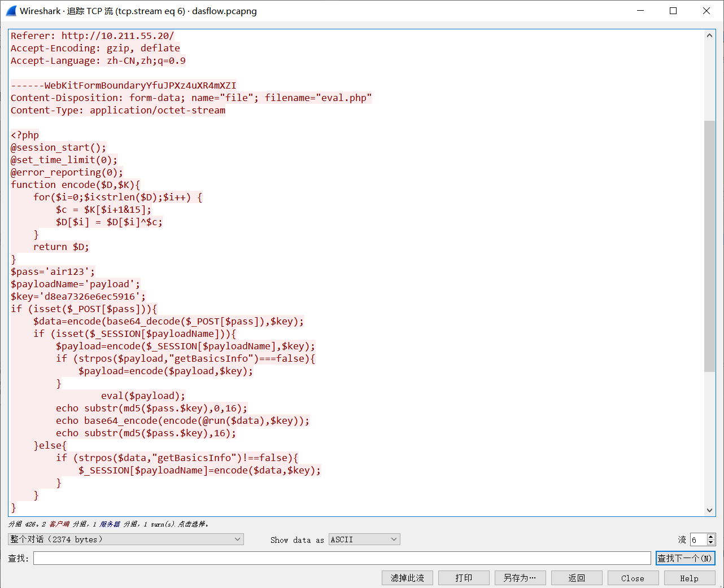Click the }else{ line
This screenshot has width=724, height=588.
(50, 445)
